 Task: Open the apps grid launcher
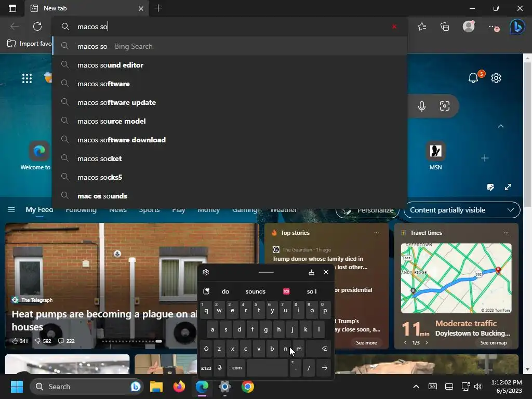27,78
